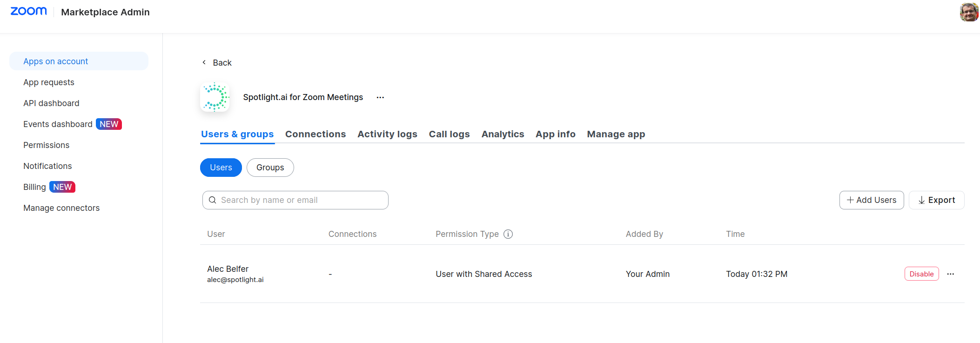Click the Zoom logo
This screenshot has height=343, width=980.
tap(28, 12)
